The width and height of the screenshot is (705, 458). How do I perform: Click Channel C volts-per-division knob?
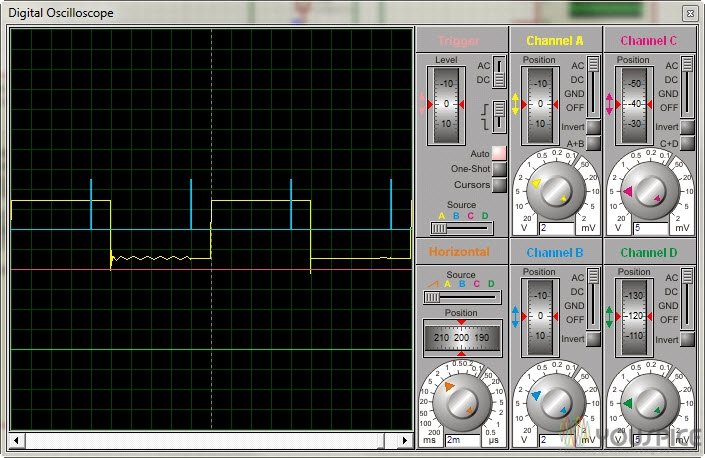point(650,191)
